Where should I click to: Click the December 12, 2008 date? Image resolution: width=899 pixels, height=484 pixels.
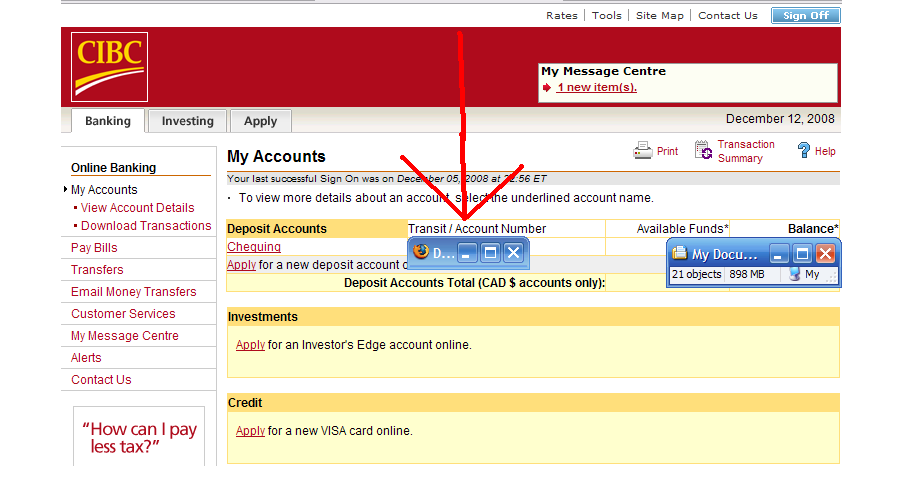780,119
